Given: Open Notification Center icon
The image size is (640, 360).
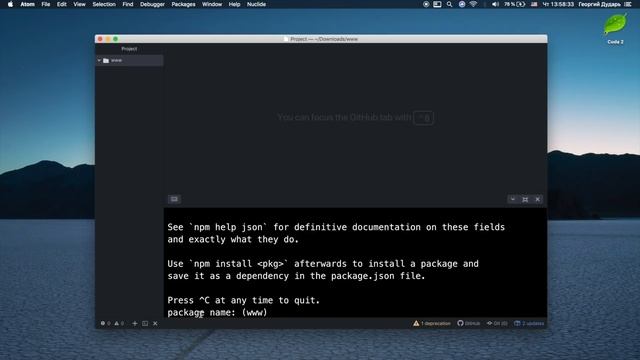Looking at the screenshot, I should (628, 4).
